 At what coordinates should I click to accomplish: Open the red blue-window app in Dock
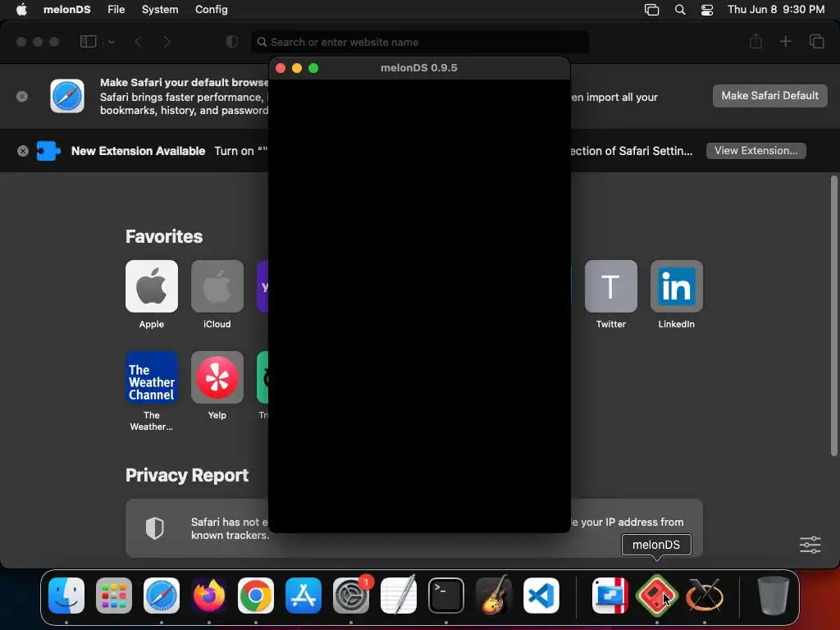click(x=610, y=596)
